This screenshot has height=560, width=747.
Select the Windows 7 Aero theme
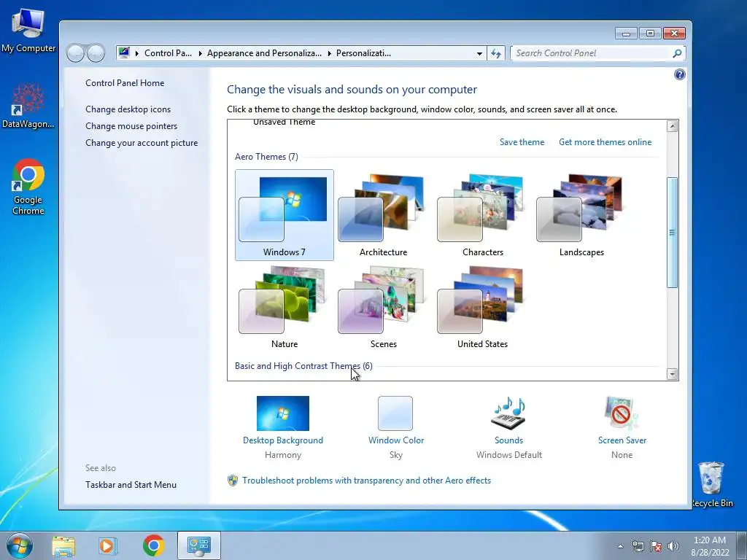(284, 215)
